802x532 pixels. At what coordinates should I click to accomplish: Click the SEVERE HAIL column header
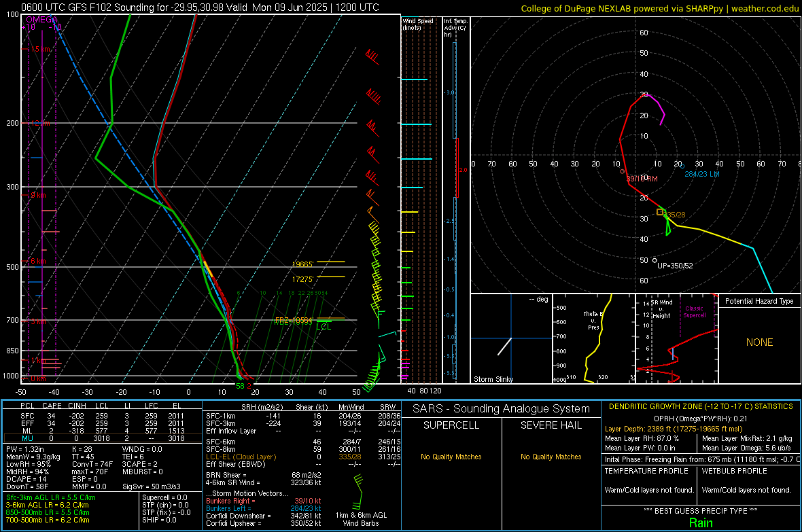(551, 425)
